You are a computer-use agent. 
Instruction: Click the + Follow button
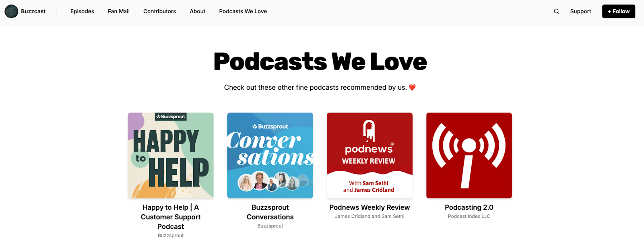619,11
